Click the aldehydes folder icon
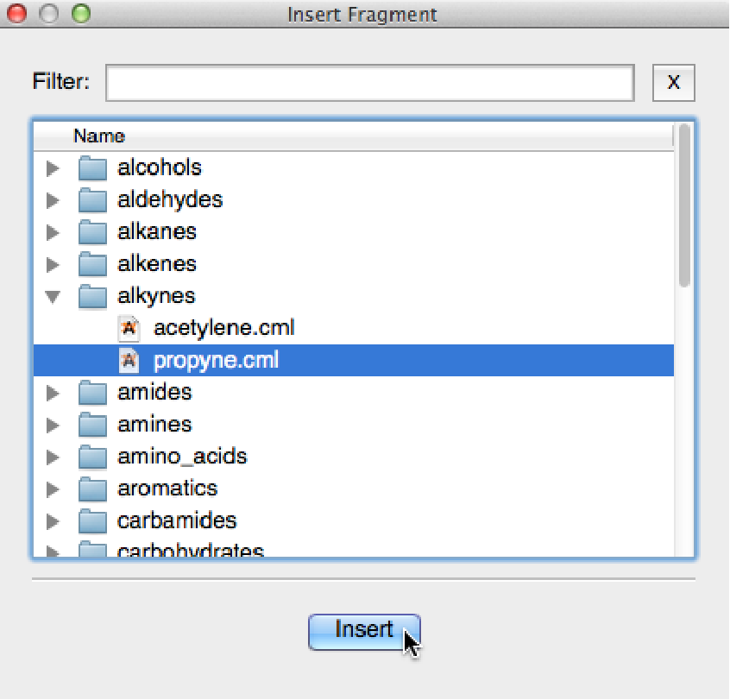Screen dimensions: 730x700 (x=91, y=199)
